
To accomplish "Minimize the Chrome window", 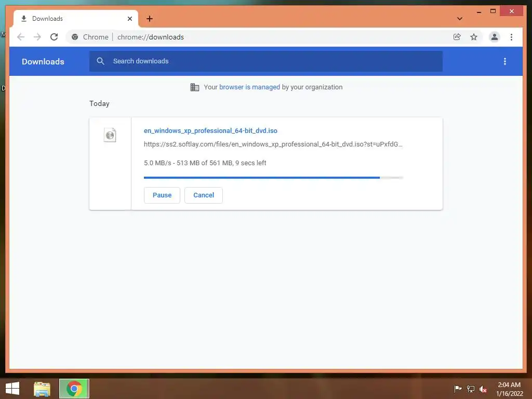I will click(478, 11).
